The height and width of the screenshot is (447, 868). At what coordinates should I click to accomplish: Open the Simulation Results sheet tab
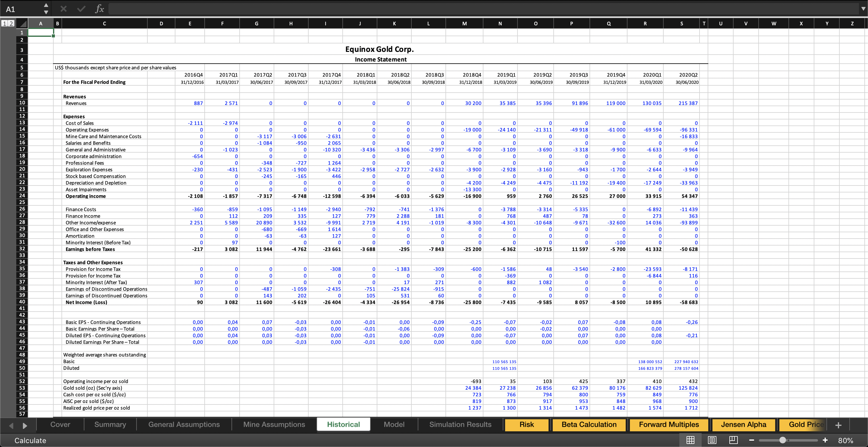coord(460,424)
